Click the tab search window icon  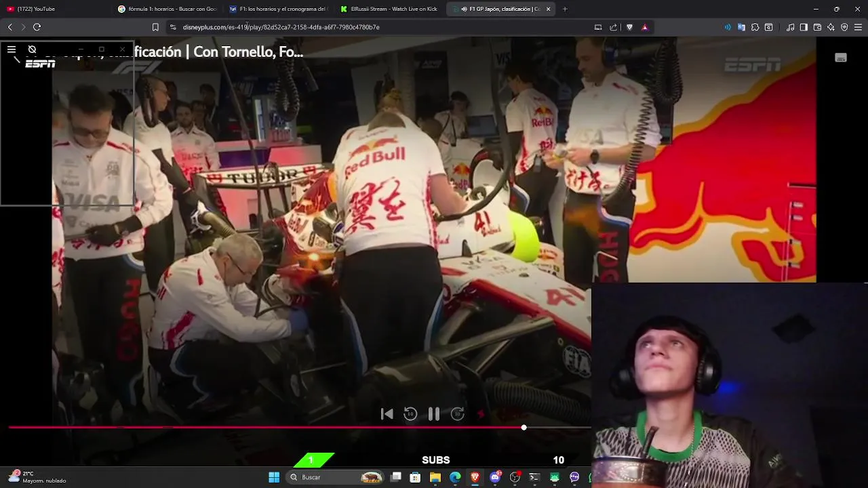768,27
